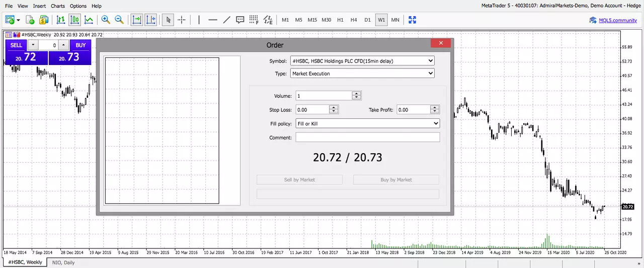Screen dimensions: 644x268
Task: Click the fullscreen expand icon
Action: [x=413, y=20]
